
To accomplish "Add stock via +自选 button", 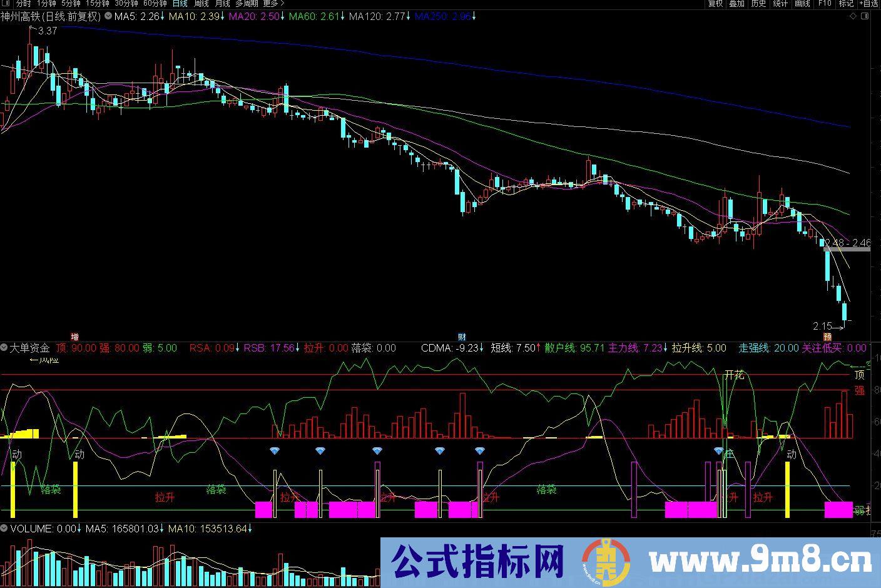I will click(x=868, y=4).
